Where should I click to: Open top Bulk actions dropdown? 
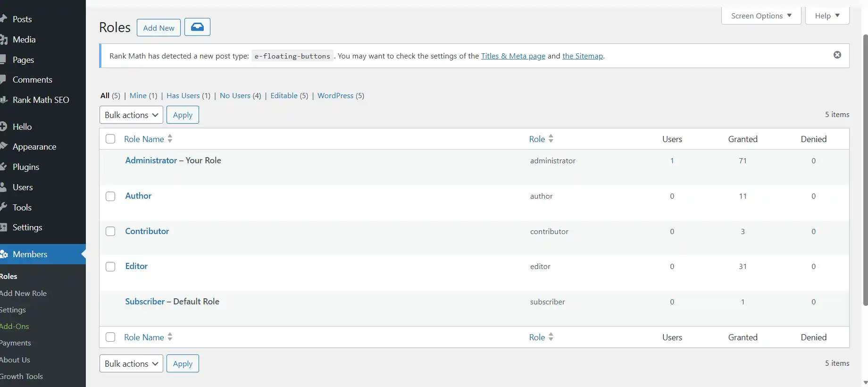(131, 115)
